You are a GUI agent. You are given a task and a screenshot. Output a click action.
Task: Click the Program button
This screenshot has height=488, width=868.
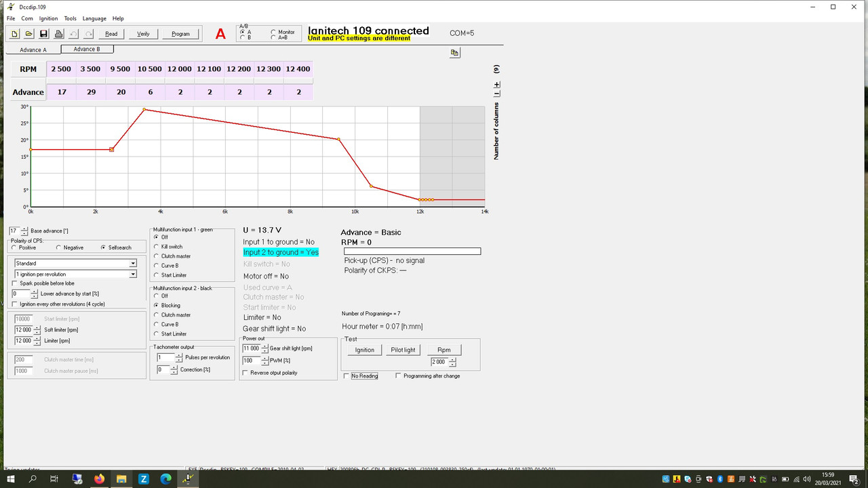[181, 34]
